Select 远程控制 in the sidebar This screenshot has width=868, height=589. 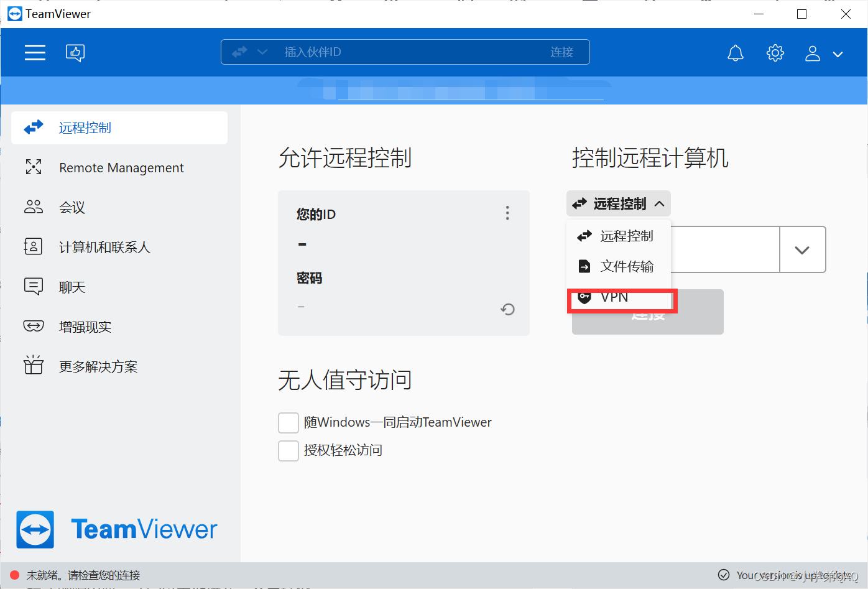point(119,128)
